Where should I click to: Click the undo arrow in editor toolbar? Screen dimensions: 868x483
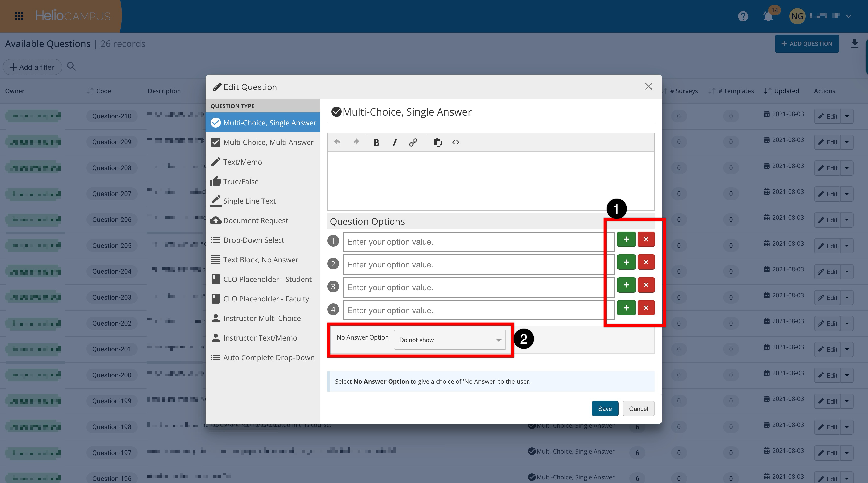point(337,142)
